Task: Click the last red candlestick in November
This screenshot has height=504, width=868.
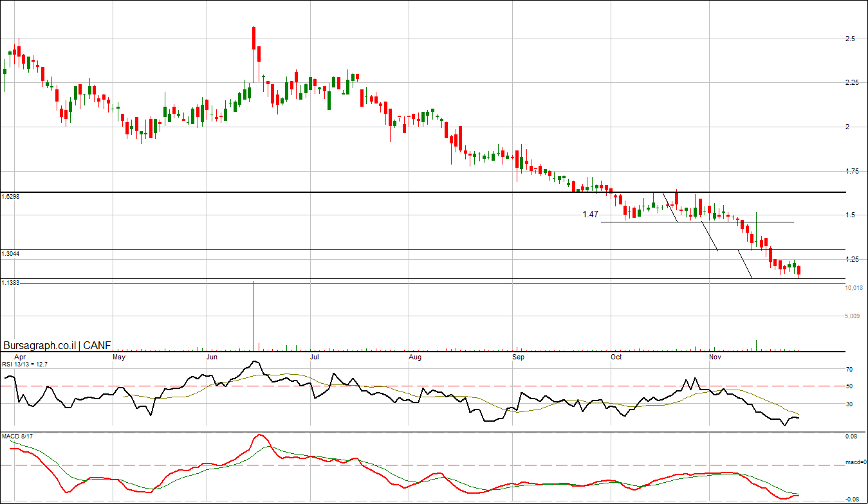Action: click(x=799, y=271)
